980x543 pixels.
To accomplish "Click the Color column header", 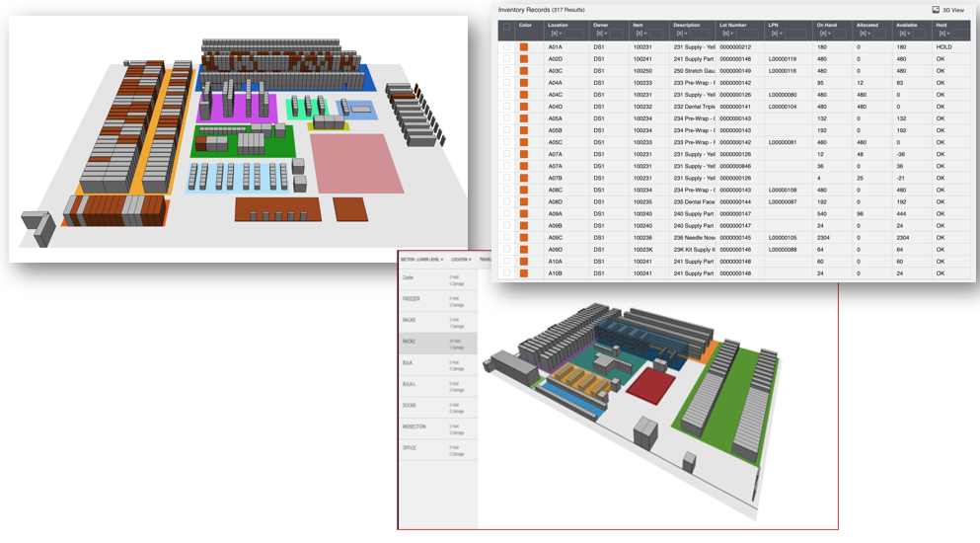I will [x=526, y=26].
